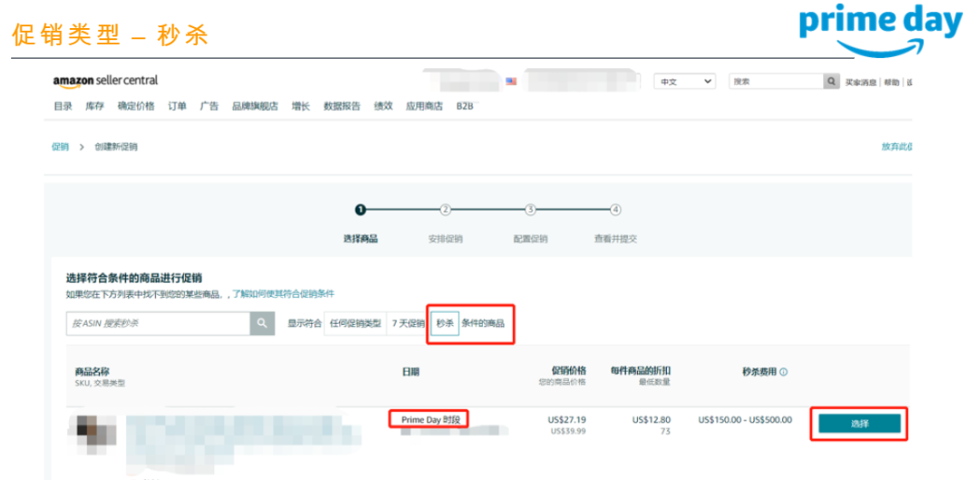
Task: Click the 日期 column header
Action: pos(411,372)
